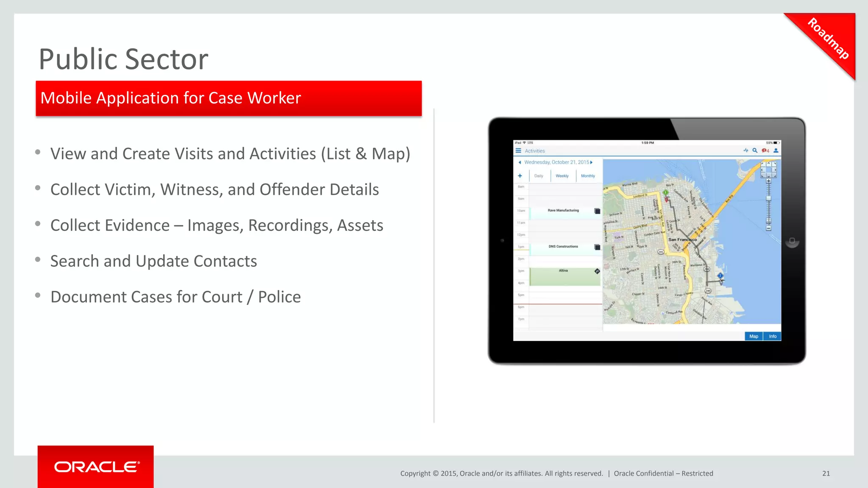Add a new activity with plus icon
Image resolution: width=868 pixels, height=488 pixels.
pyautogui.click(x=520, y=176)
